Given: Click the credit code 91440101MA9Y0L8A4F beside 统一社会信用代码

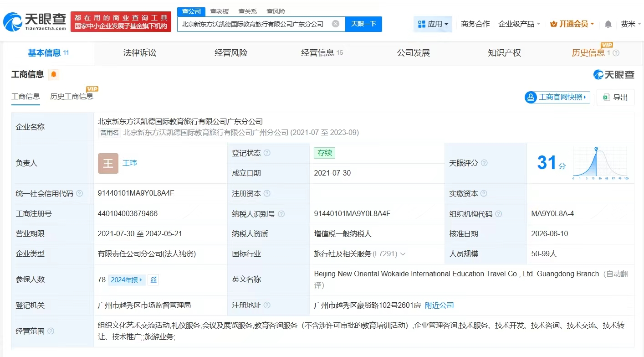Looking at the screenshot, I should [x=136, y=193].
